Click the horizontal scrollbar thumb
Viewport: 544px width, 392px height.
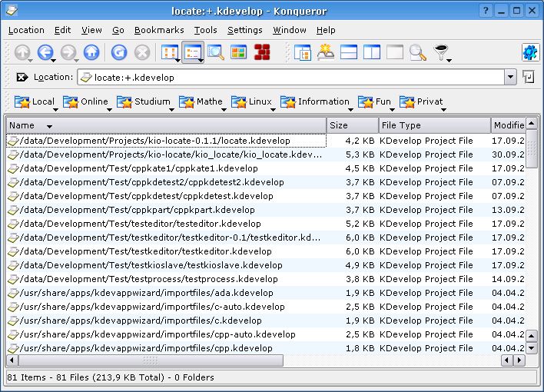150,360
